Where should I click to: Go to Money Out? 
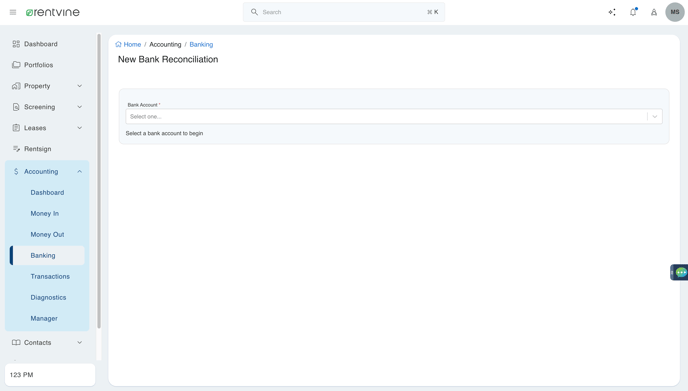pyautogui.click(x=47, y=235)
